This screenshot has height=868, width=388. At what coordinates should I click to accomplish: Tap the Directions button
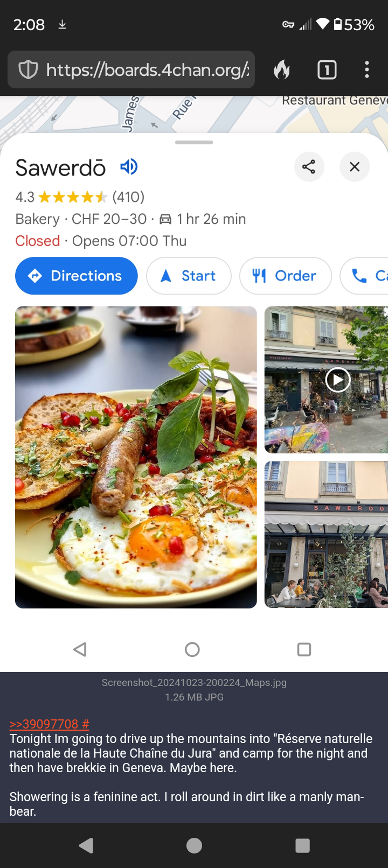click(77, 276)
